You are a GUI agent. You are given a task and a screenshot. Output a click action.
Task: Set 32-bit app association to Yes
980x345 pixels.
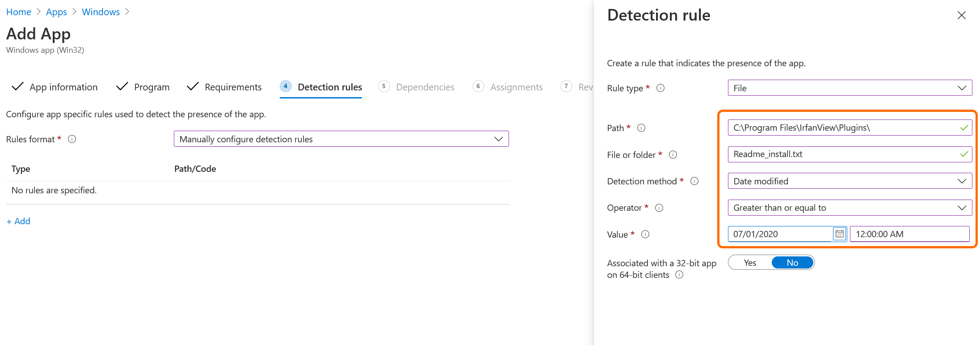(750, 263)
